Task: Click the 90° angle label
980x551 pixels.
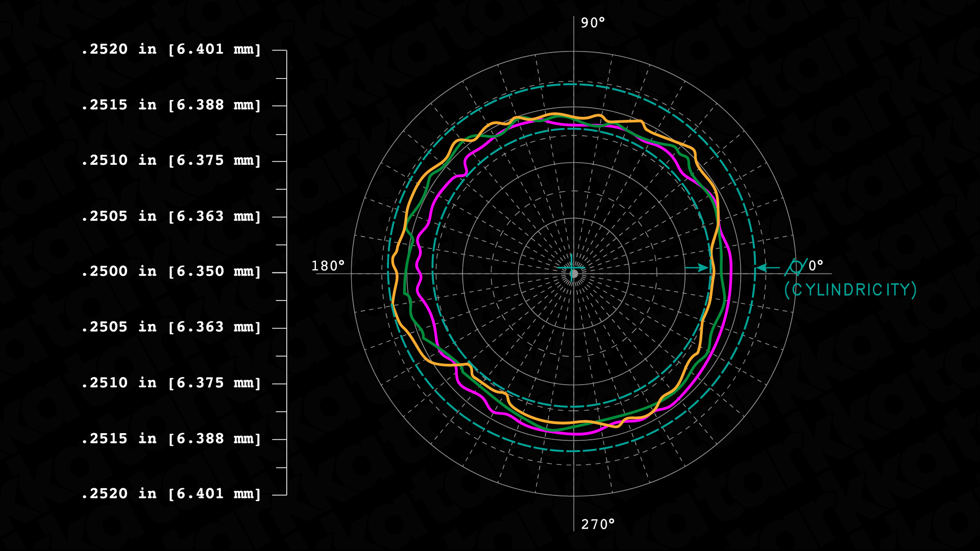Action: [593, 23]
